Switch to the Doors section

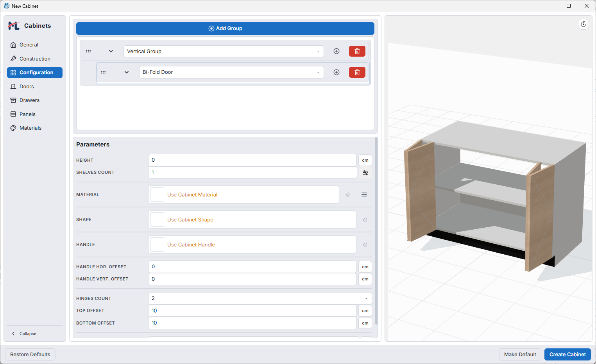[x=35, y=86]
